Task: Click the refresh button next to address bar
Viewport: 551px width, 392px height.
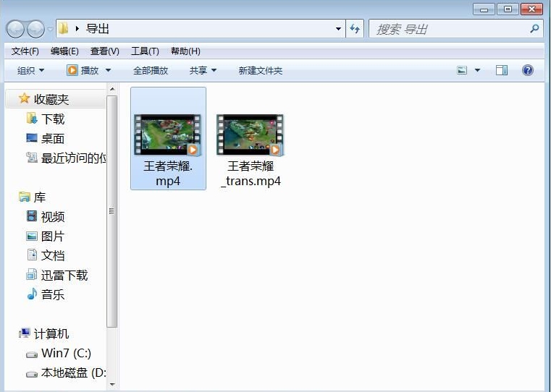Action: pos(355,29)
